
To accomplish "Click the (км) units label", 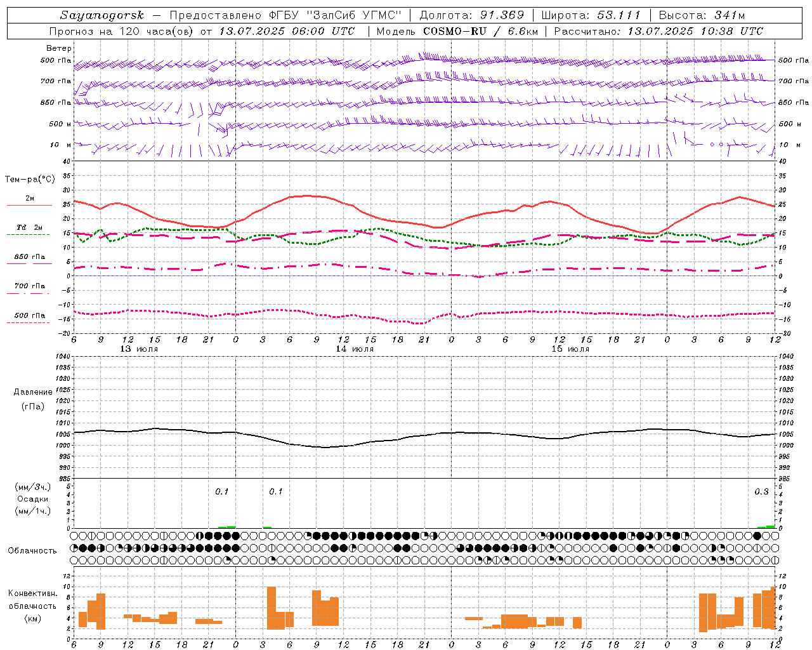I will tap(32, 618).
